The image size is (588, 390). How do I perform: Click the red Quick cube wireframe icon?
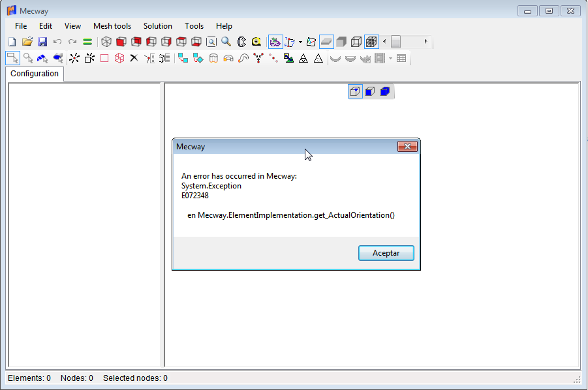(x=119, y=59)
